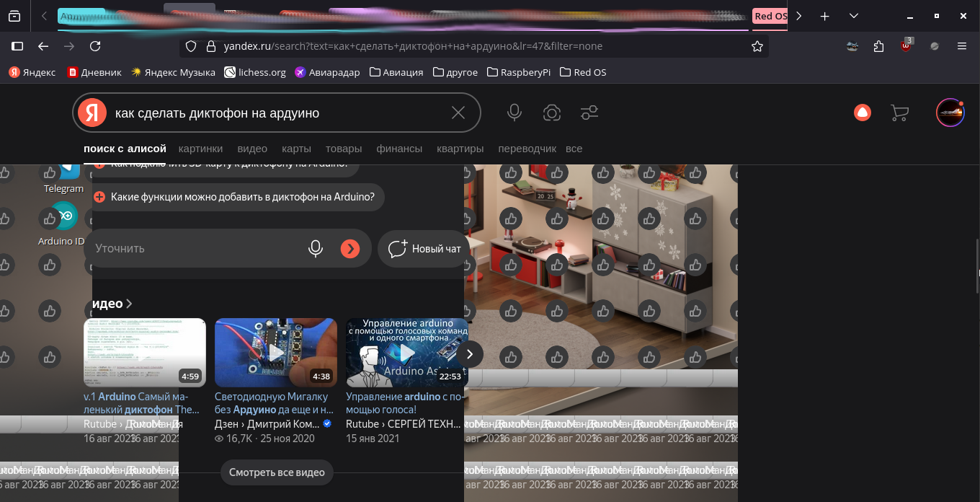This screenshot has height=502, width=980.
Task: Open Дневник bookmark
Action: pos(94,72)
